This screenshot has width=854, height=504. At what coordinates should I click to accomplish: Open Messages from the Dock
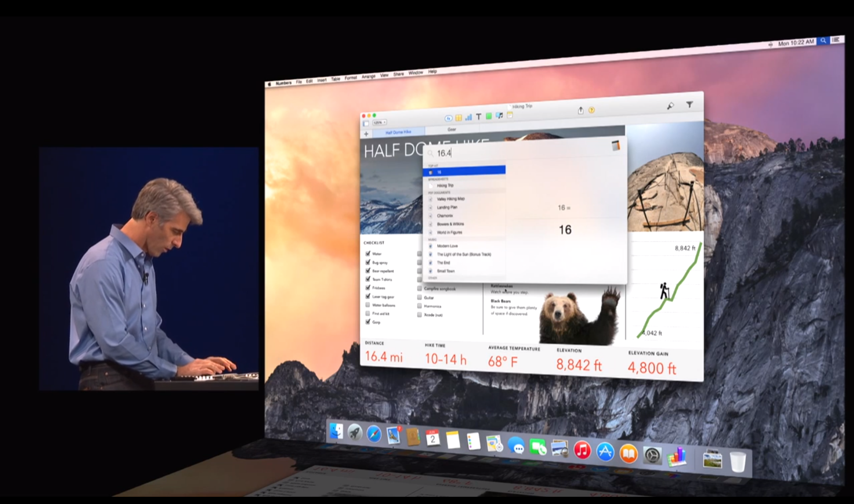click(516, 445)
